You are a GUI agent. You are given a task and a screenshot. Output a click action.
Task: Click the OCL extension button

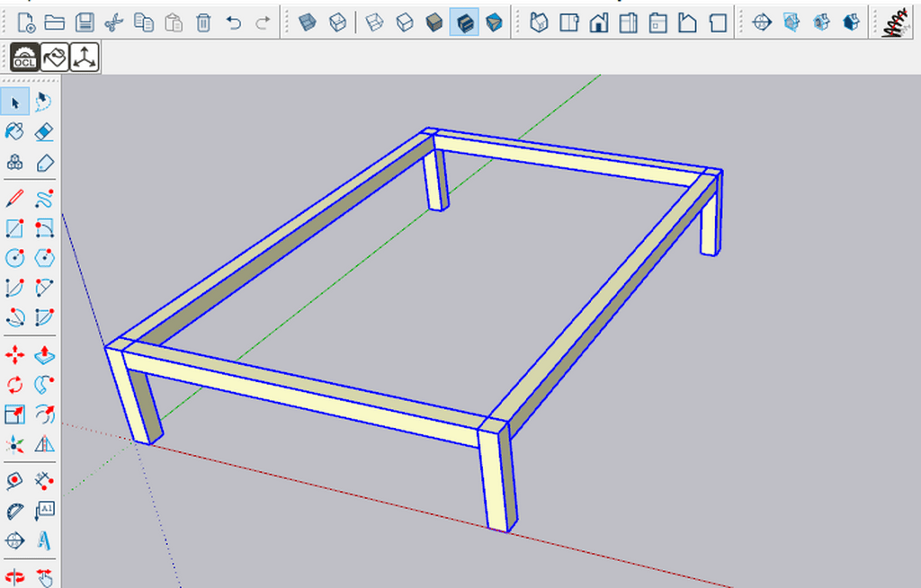(x=23, y=58)
